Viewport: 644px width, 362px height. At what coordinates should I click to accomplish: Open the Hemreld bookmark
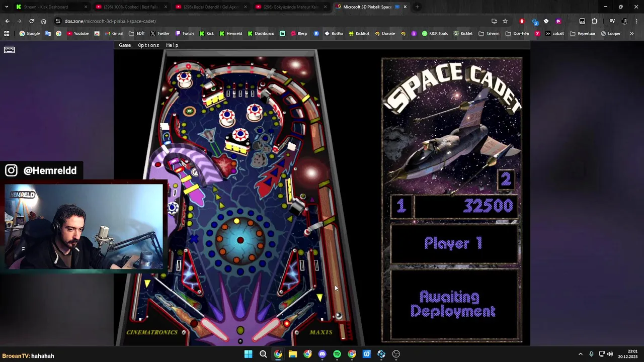230,34
